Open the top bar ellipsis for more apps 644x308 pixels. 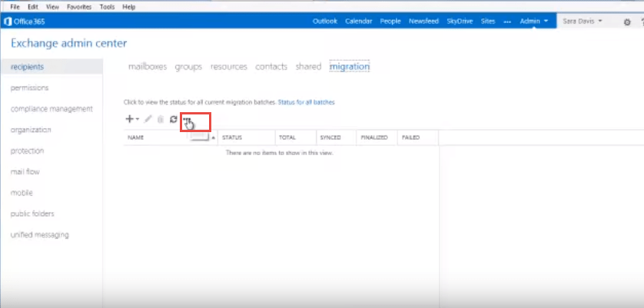tap(508, 22)
